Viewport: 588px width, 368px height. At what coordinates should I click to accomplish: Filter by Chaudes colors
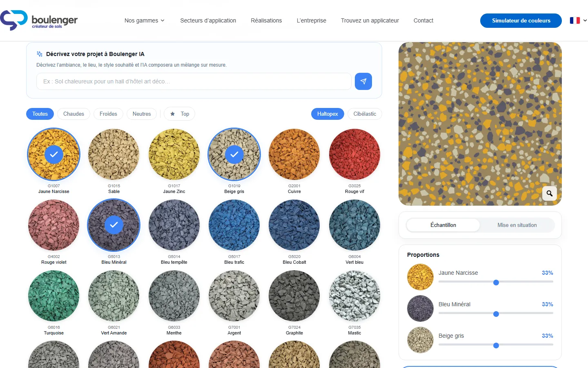point(73,114)
